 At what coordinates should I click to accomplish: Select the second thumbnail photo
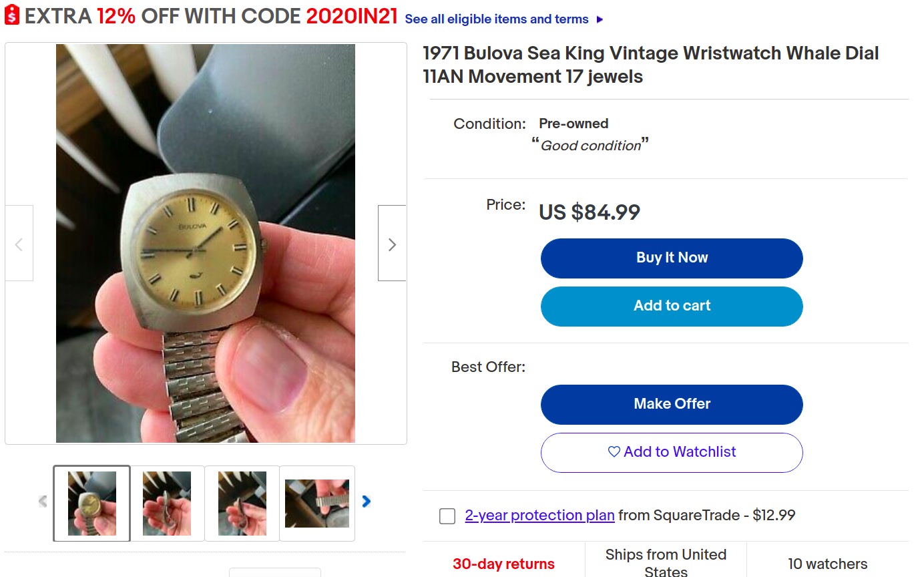pyautogui.click(x=167, y=503)
